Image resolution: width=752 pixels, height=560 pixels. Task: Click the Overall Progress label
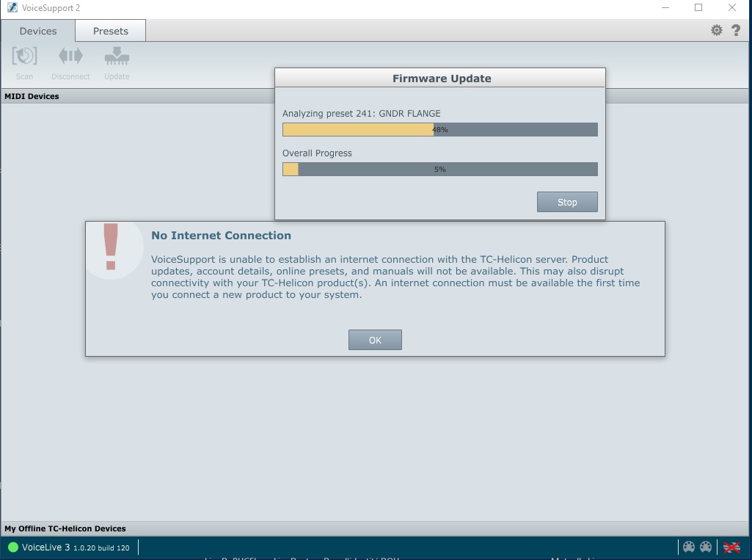317,153
